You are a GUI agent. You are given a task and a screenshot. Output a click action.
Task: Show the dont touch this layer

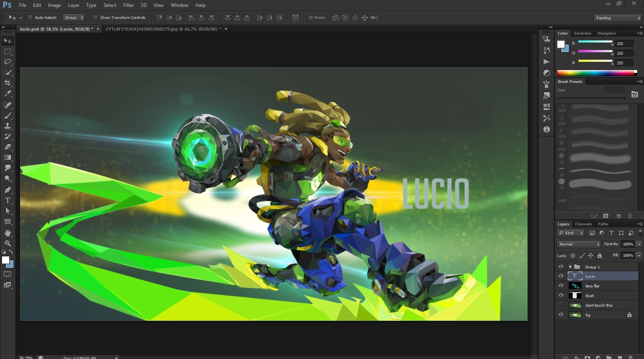coord(561,305)
